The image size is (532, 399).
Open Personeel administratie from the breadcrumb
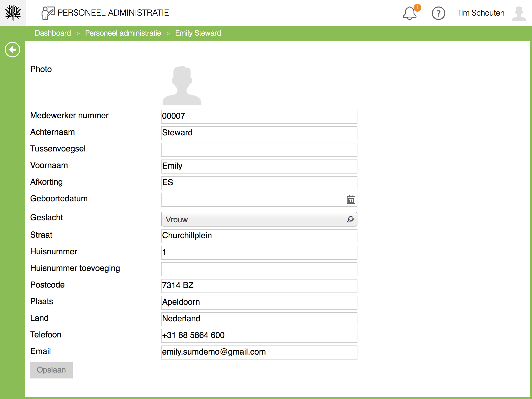click(123, 33)
